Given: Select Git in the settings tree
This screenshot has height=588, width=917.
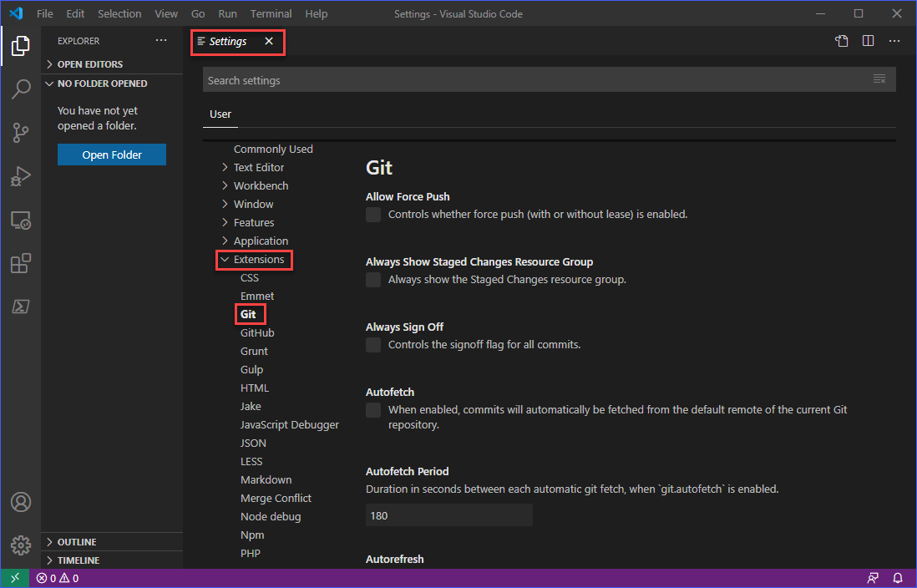Looking at the screenshot, I should click(x=250, y=313).
